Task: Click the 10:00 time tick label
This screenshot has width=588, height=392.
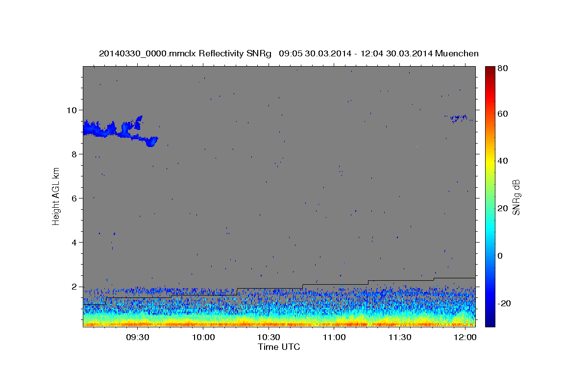Action: (x=203, y=337)
